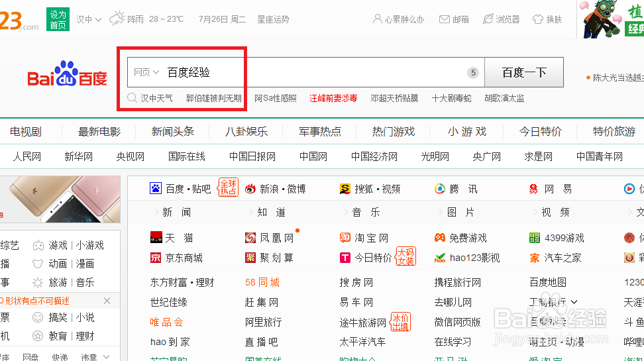Click the 教育 star icon in sidebar
Viewport: 644px width, 361px height.
tap(38, 336)
